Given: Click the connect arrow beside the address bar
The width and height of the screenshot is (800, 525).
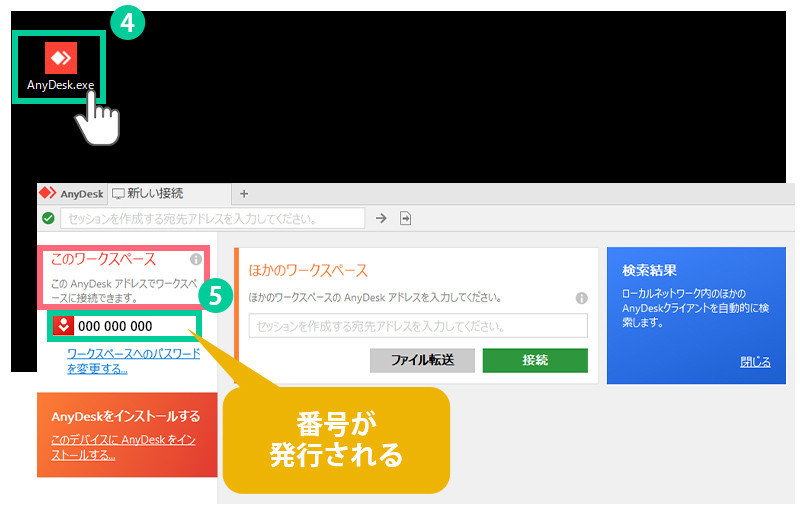Looking at the screenshot, I should click(x=381, y=218).
